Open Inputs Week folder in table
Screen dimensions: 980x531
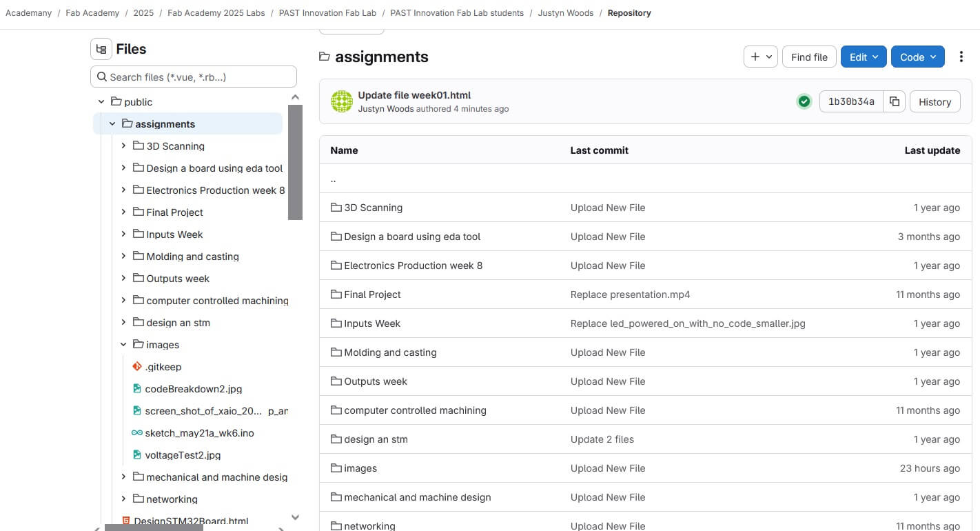pyautogui.click(x=372, y=323)
